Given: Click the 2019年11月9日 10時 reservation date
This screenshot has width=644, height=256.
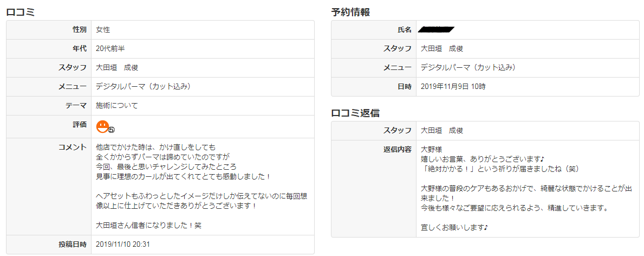Looking at the screenshot, I should [453, 87].
